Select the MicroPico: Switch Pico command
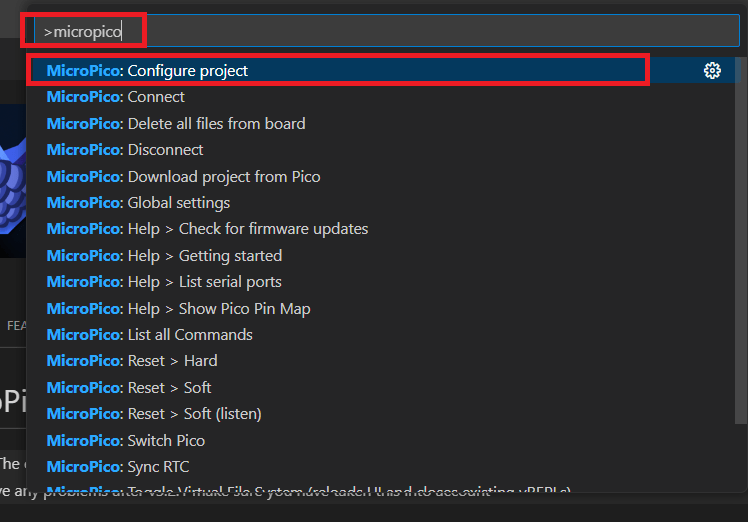749x527 pixels. pyautogui.click(x=125, y=441)
